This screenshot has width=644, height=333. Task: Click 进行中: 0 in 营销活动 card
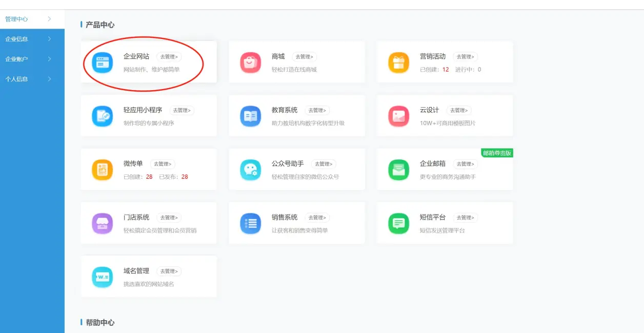(468, 70)
